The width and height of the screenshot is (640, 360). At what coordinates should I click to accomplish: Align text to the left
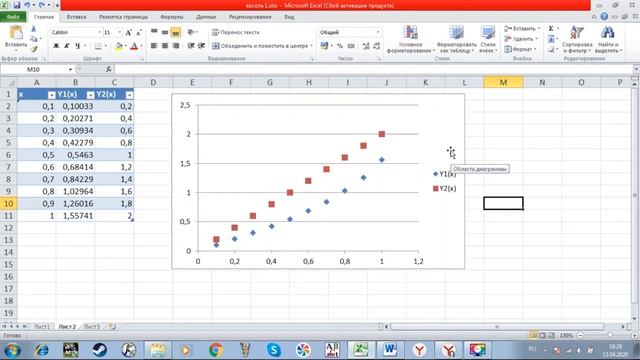154,46
